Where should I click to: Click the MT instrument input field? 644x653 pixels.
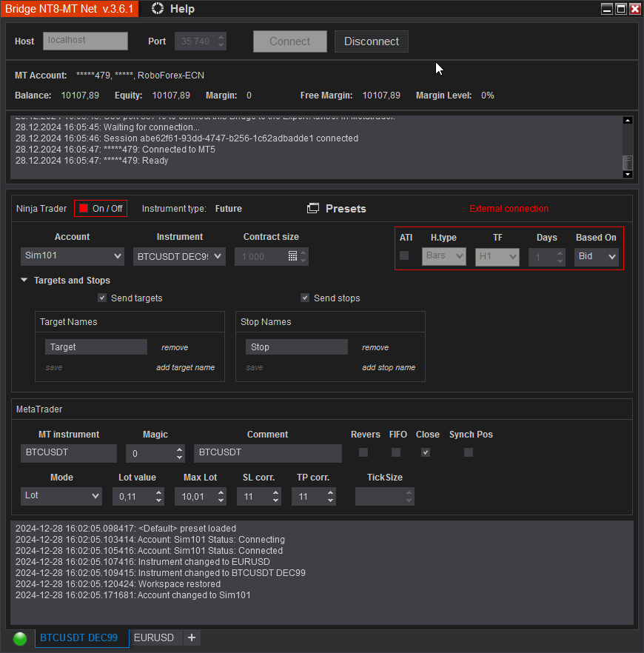69,452
